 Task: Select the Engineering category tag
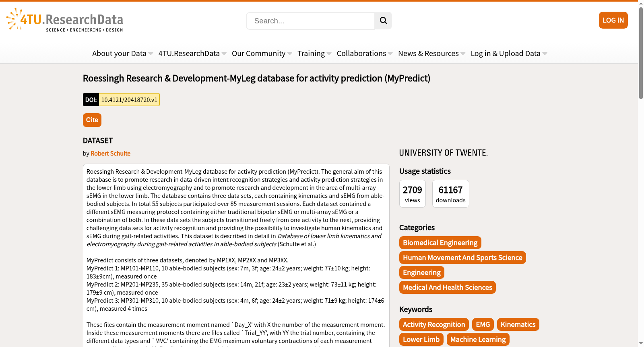click(x=422, y=272)
